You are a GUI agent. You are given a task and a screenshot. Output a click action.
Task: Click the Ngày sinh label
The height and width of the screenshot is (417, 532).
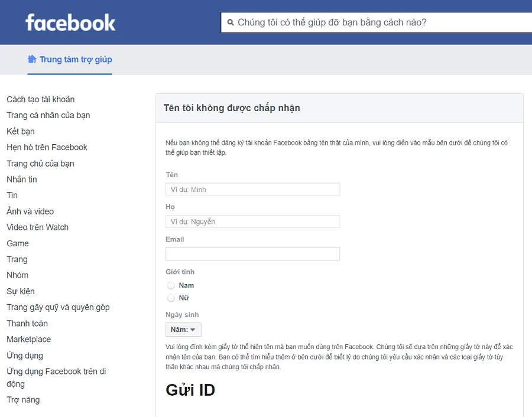182,315
